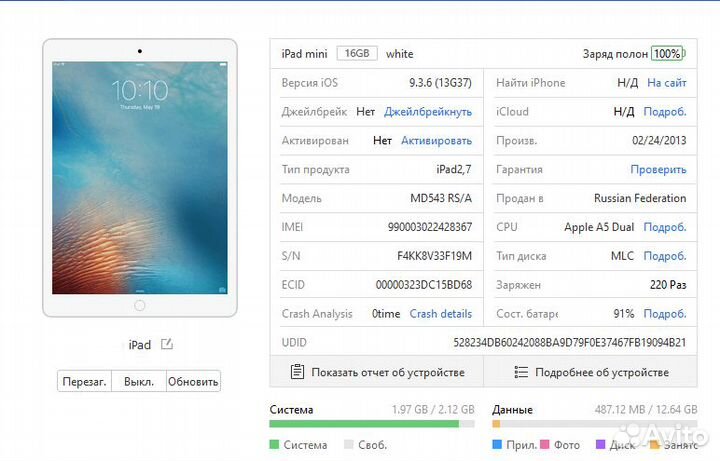The image size is (720, 461).
Task: Select the UDID value string
Action: (x=570, y=343)
